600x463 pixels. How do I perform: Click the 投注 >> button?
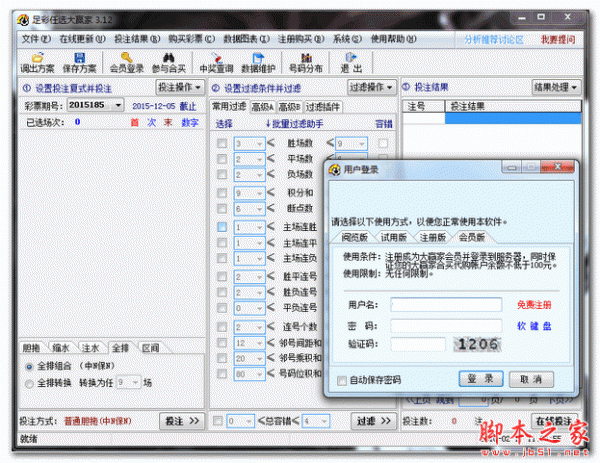point(182,421)
